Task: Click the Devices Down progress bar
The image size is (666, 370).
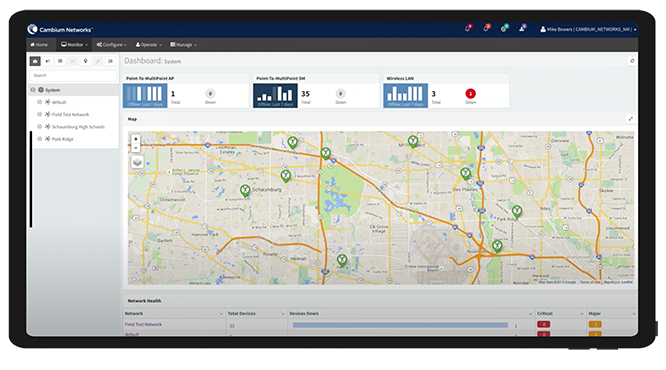Action: [400, 325]
